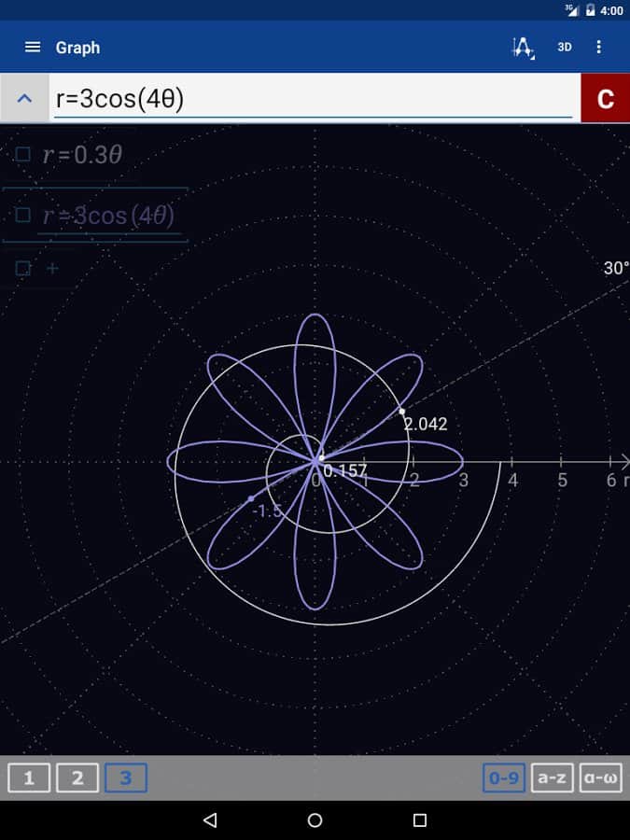Tick the empty checkbox on the add row
Viewport: 630px width, 840px height.
pos(23,269)
